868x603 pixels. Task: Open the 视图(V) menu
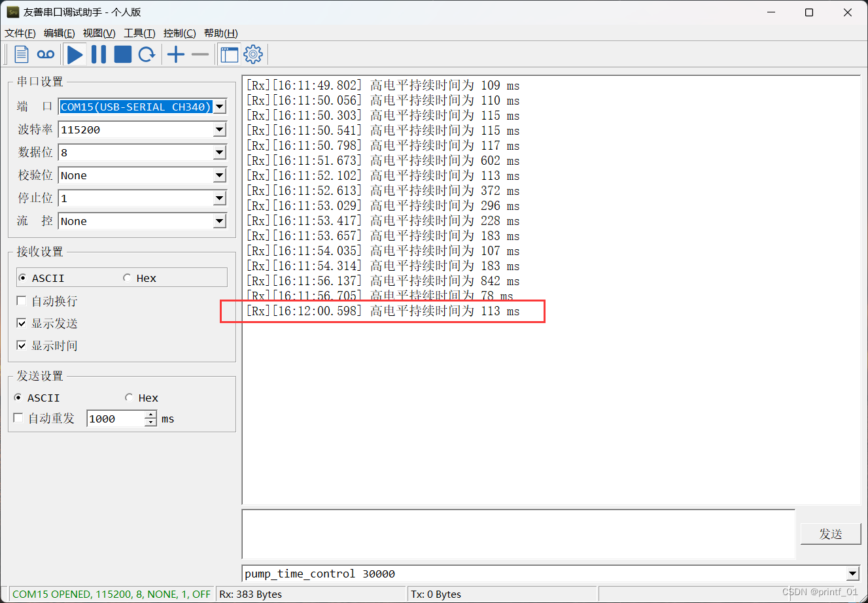coord(99,33)
